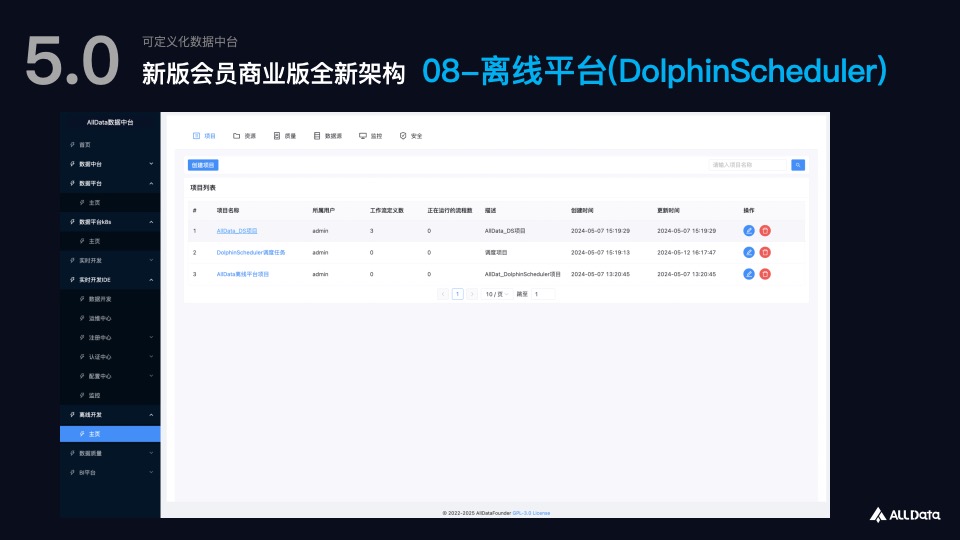Edit the DolphinScheduler调度任务 project via pencil icon
Image resolution: width=960 pixels, height=540 pixels.
click(x=748, y=252)
